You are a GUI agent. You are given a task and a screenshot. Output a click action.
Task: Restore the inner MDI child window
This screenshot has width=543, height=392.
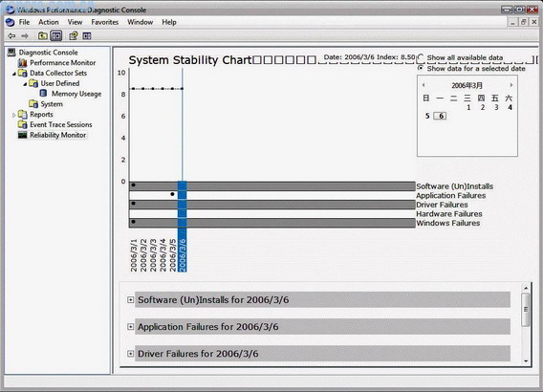pos(523,22)
